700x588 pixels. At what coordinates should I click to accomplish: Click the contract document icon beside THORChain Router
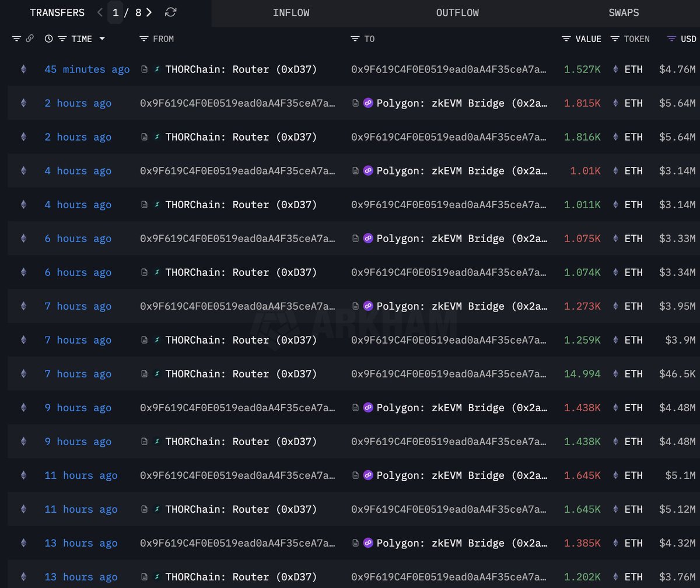click(144, 69)
